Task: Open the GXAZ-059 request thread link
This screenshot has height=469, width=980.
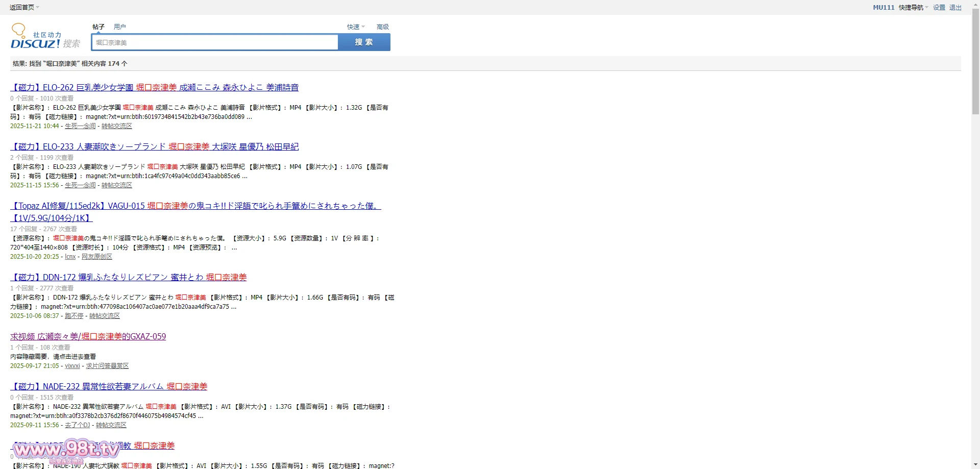Action: click(x=88, y=336)
